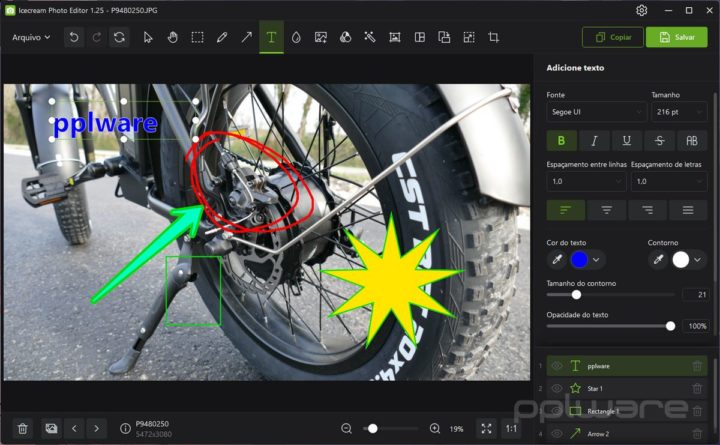Redo the last action

pos(96,37)
